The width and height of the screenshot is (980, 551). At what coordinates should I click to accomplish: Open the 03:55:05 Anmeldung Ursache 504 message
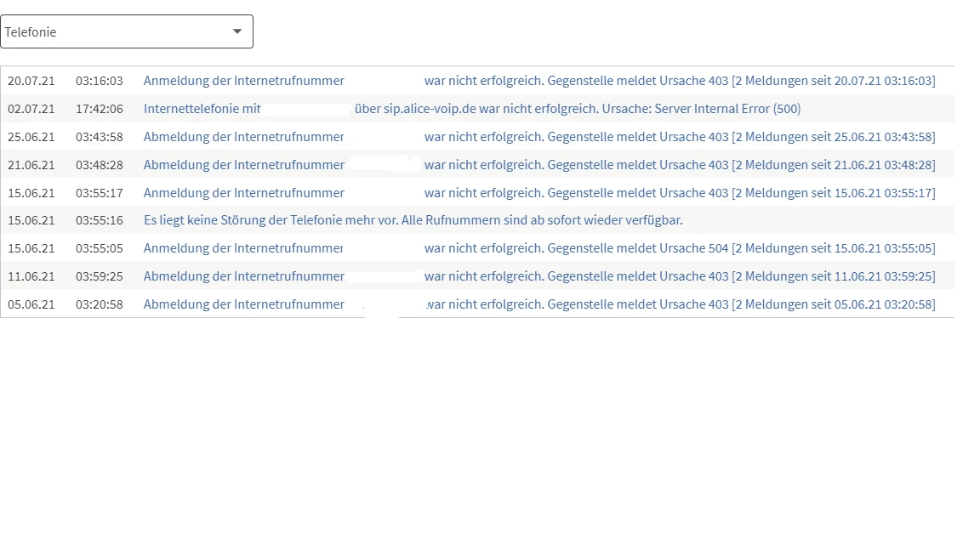pos(539,248)
